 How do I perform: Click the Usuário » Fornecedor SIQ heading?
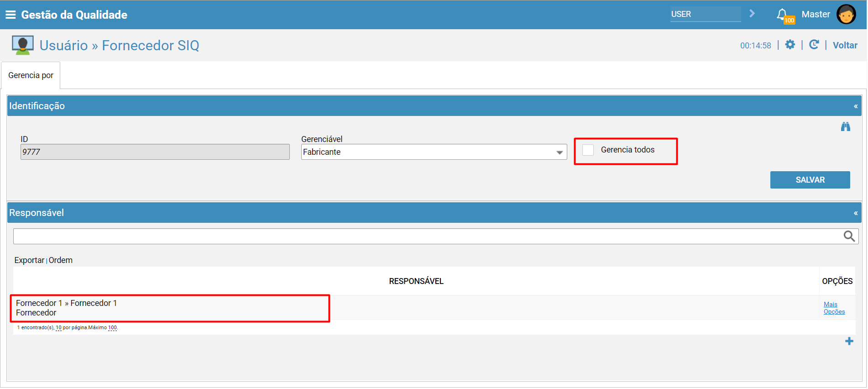click(x=120, y=45)
